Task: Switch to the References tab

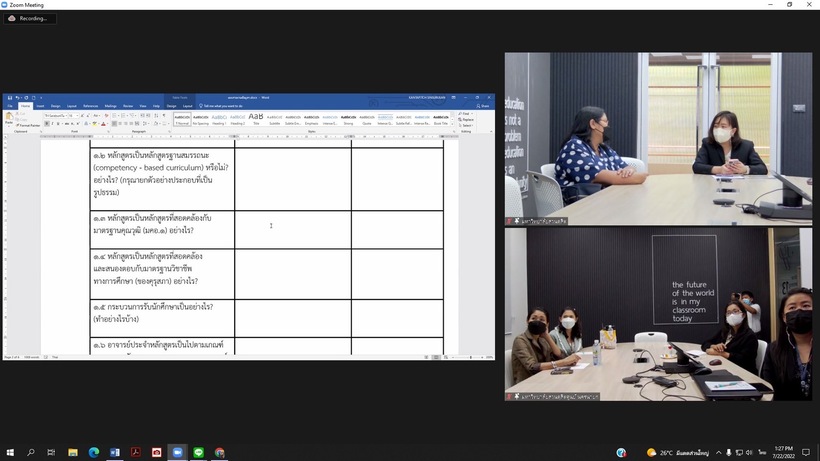Action: pos(90,106)
